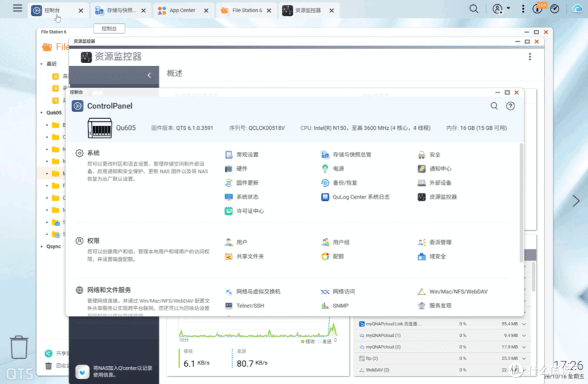Expand myQNAPcloud (1) process row
This screenshot has height=384, width=588.
coord(524,336)
